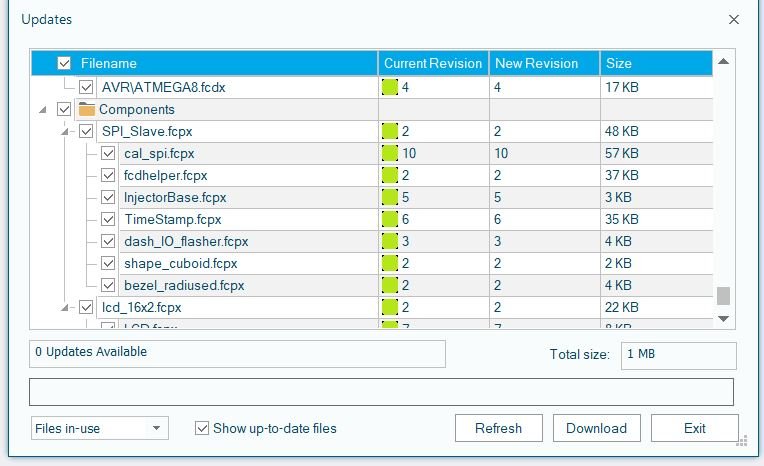Click the Components folder icon
This screenshot has width=764, height=466.
(87, 109)
